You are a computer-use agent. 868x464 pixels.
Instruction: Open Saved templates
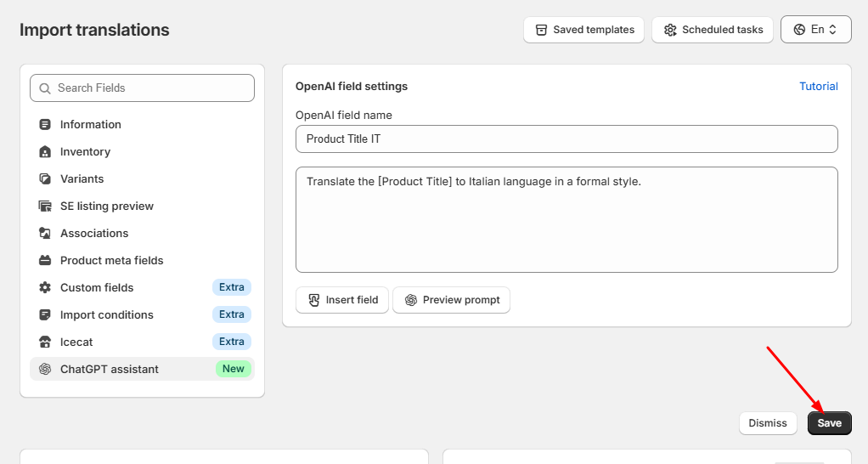click(584, 30)
